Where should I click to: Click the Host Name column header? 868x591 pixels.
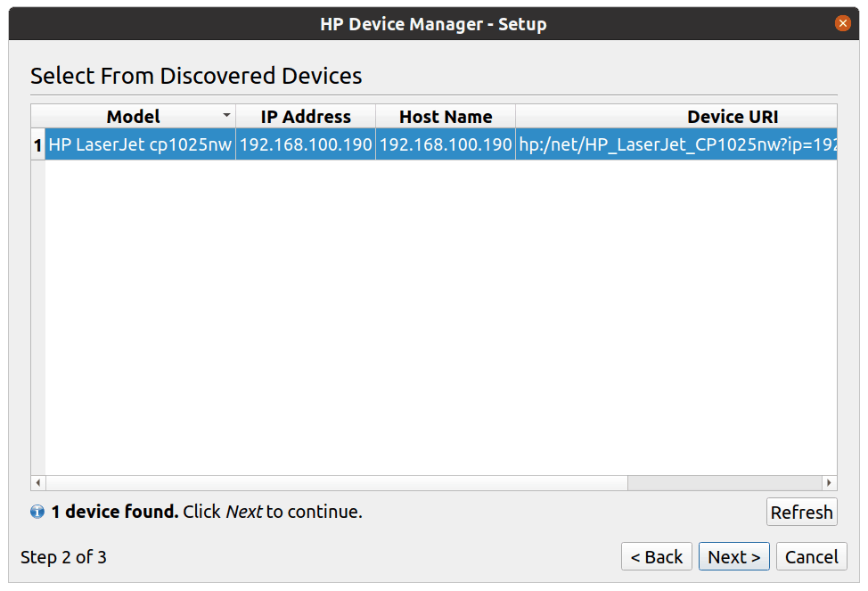(x=446, y=116)
